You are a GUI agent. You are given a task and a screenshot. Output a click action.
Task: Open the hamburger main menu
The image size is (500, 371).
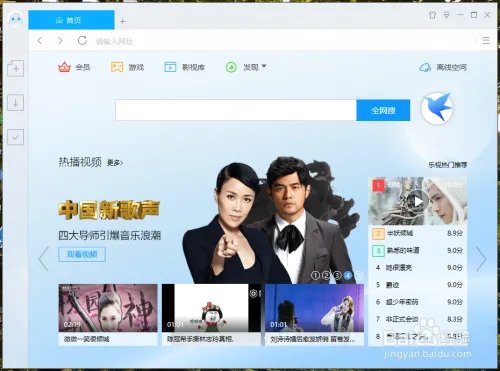(x=486, y=41)
